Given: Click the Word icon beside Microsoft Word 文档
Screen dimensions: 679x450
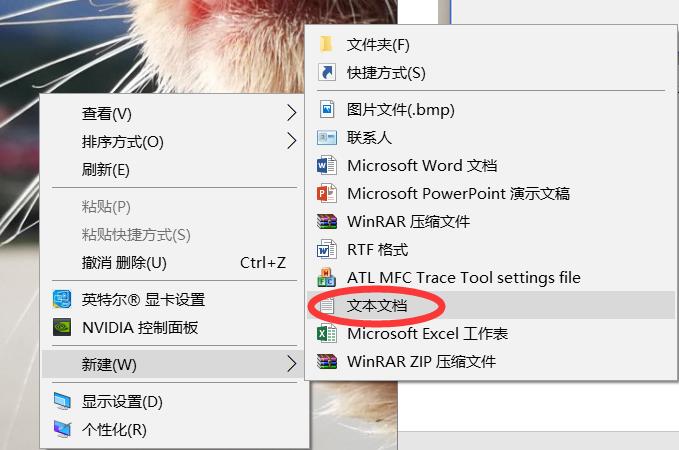Looking at the screenshot, I should (327, 165).
